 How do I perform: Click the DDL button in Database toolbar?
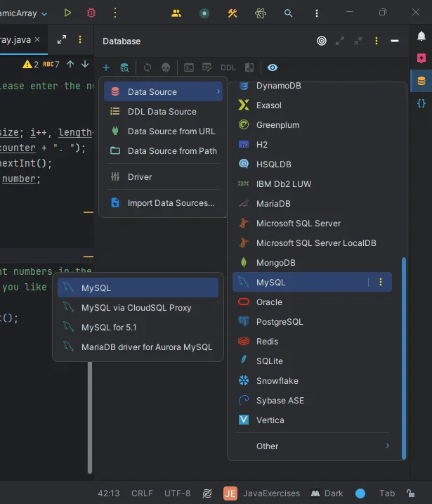[x=228, y=67]
